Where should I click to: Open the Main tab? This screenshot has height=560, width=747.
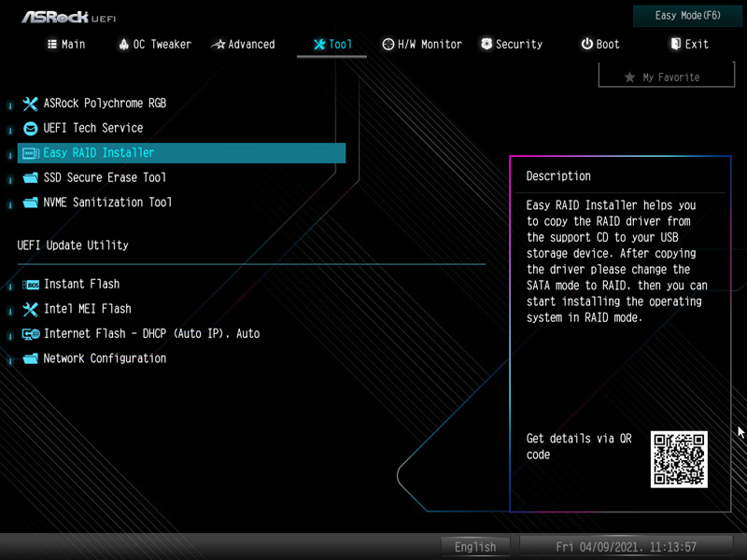(x=66, y=44)
